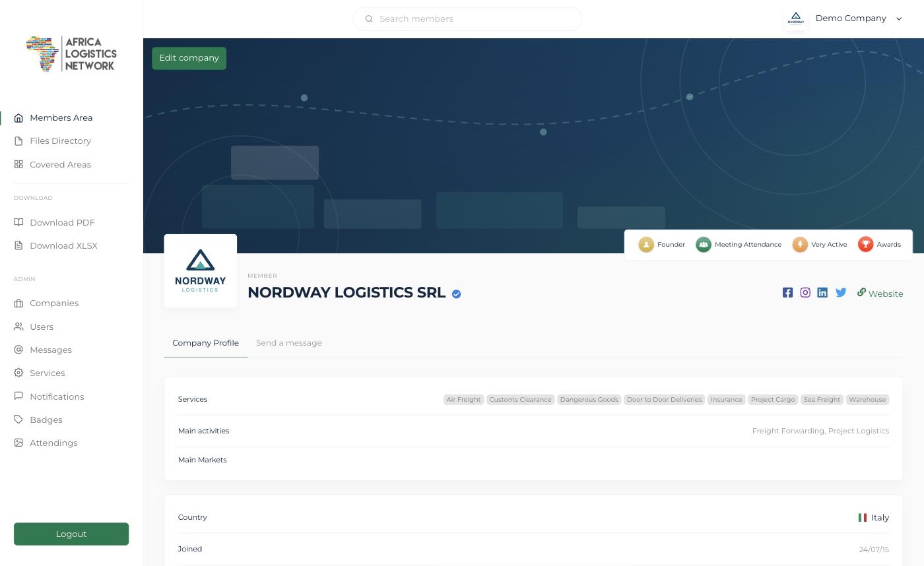Click Download PDF link
The image size is (924, 566).
click(62, 222)
